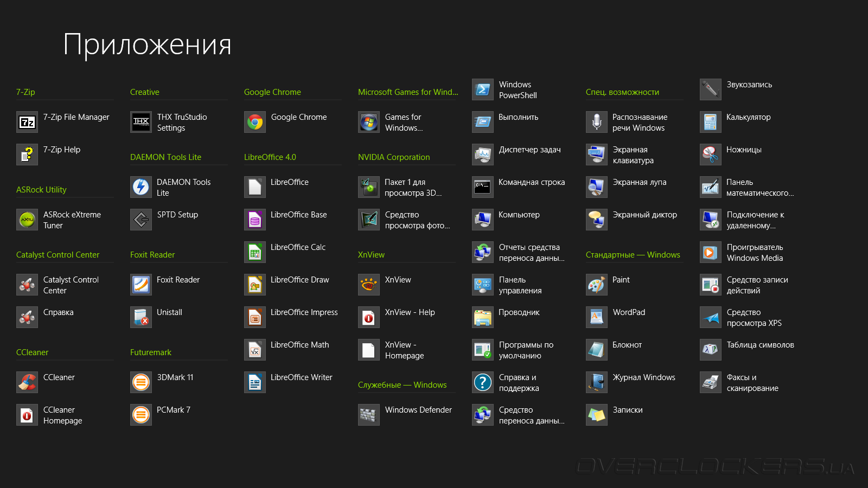Launch Звукозапись microphone icon

[x=711, y=89]
